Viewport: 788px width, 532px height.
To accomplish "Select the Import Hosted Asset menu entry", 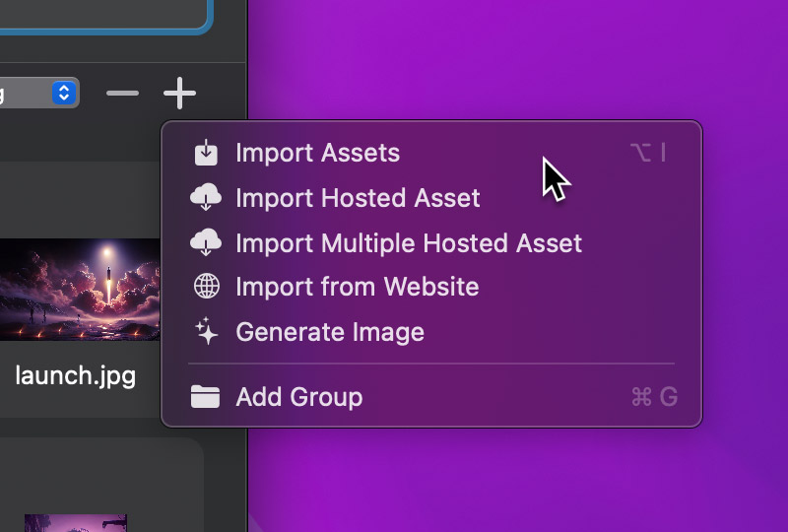I will 358,198.
